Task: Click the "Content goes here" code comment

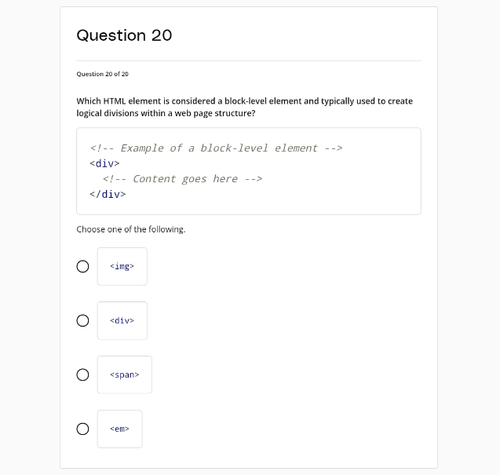Action: tap(183, 179)
